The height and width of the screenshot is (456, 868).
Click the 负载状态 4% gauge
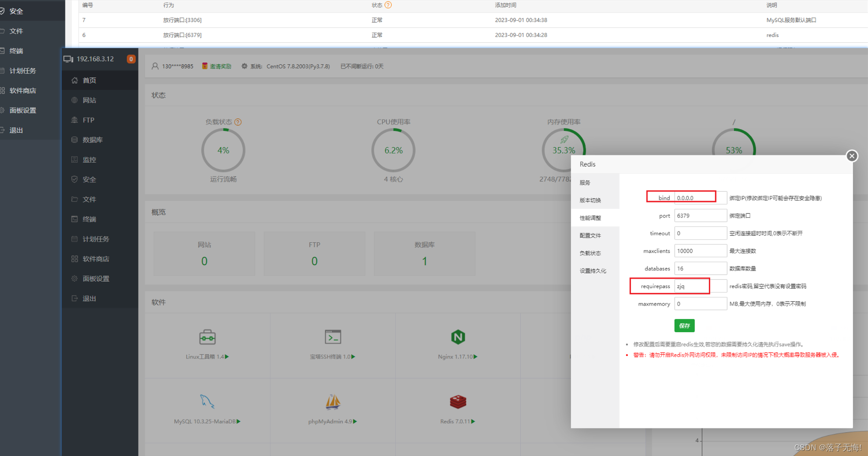(223, 150)
